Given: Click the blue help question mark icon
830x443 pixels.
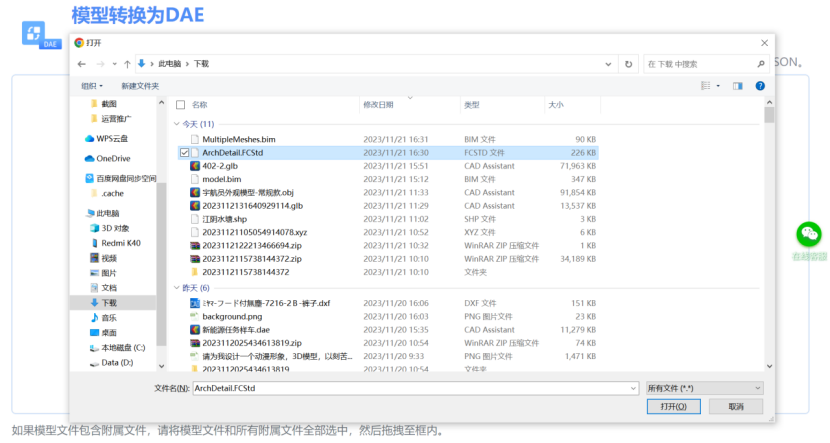Looking at the screenshot, I should (760, 86).
